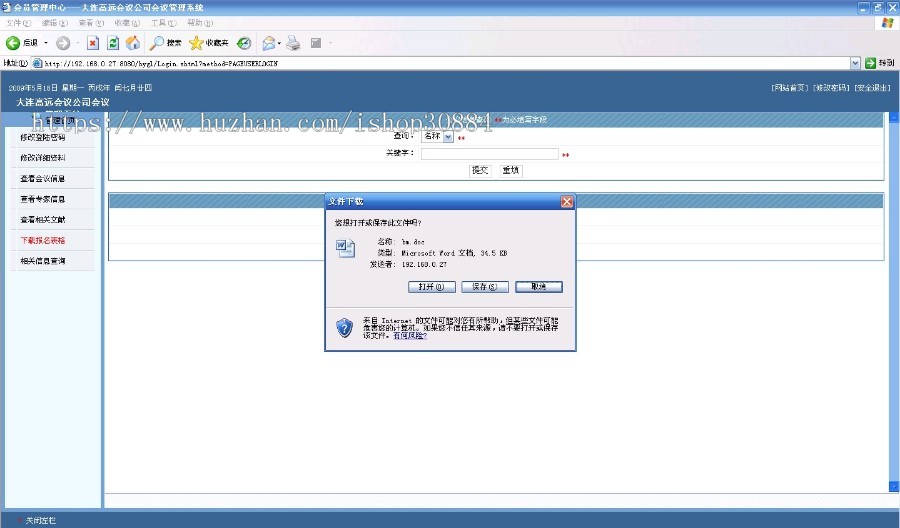Image resolution: width=900 pixels, height=528 pixels.
Task: Open 查看相关文献 in the left sidebar
Action: [x=42, y=220]
